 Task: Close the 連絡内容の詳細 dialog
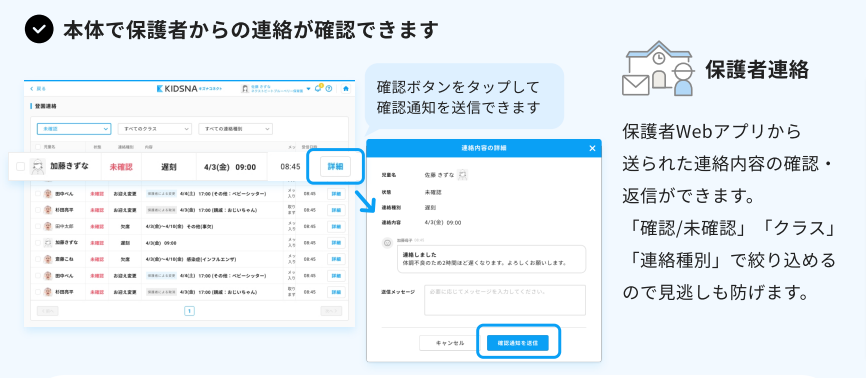tap(592, 148)
